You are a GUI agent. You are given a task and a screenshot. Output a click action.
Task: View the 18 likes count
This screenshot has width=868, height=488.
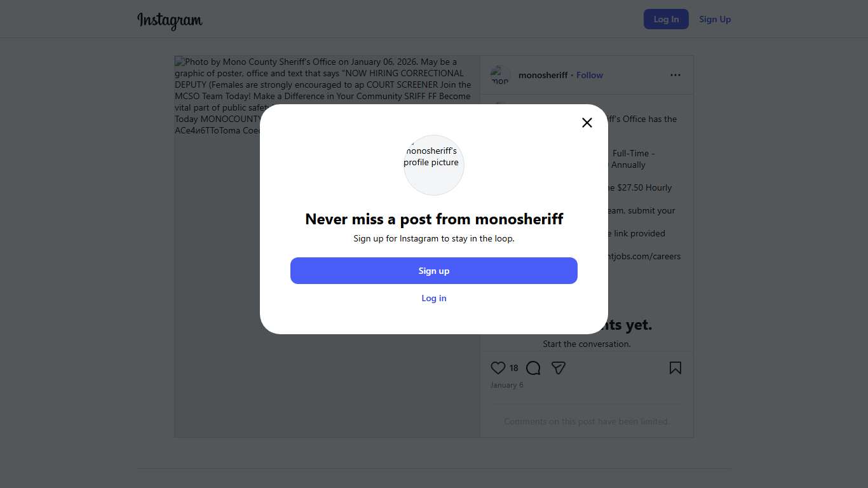[x=513, y=368]
